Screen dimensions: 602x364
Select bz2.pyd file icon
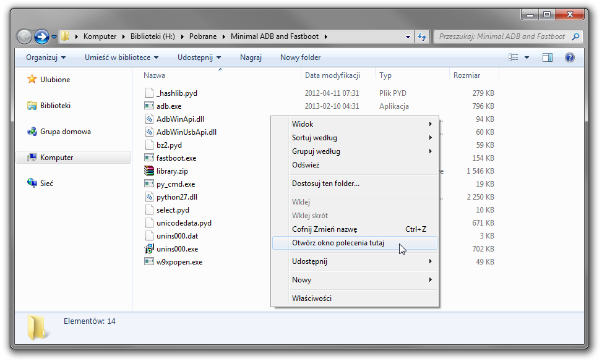[149, 145]
